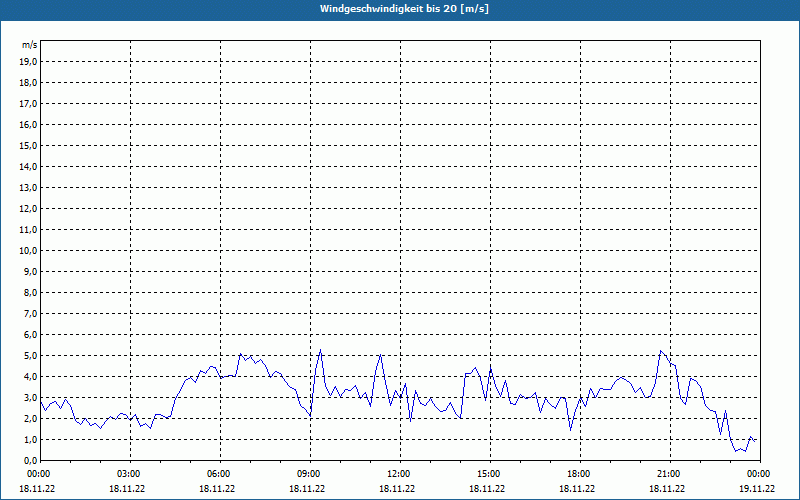
Task: Click the 19,0 y-axis value
Action: 29,62
